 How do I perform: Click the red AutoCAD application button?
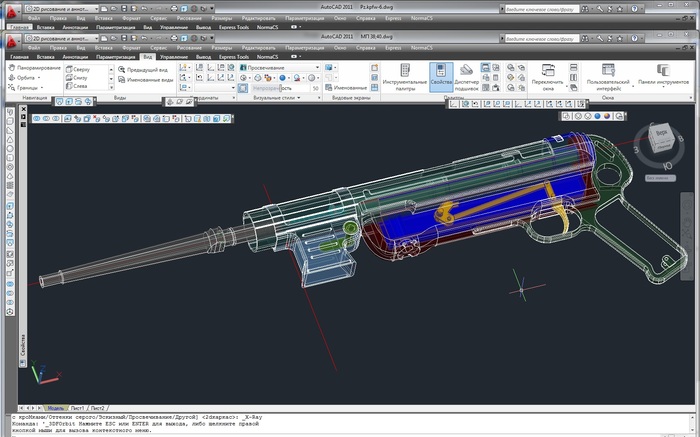[x=10, y=42]
